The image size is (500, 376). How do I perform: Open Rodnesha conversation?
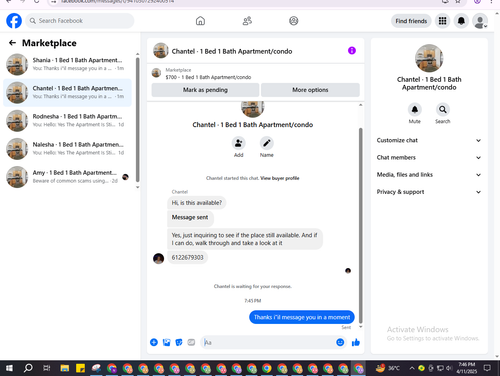[68, 120]
